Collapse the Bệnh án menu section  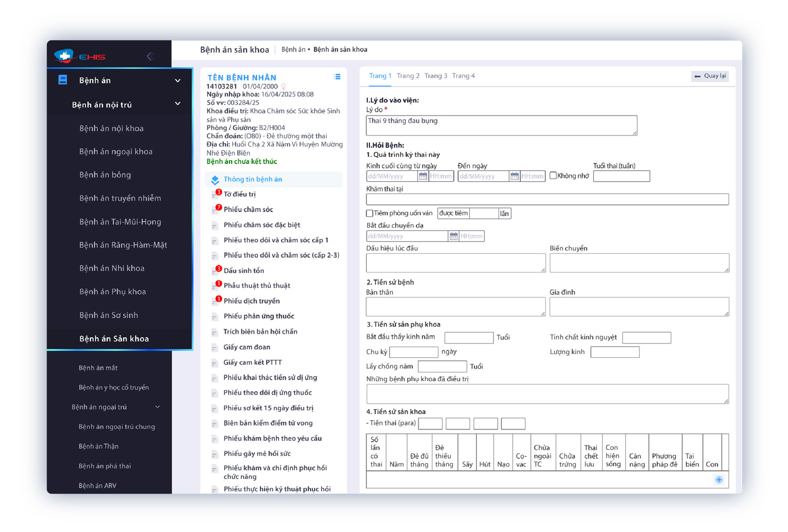(178, 80)
